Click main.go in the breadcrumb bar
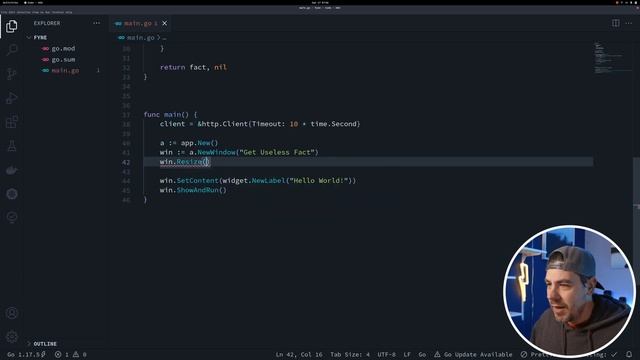This screenshot has width=640, height=360. click(x=140, y=38)
